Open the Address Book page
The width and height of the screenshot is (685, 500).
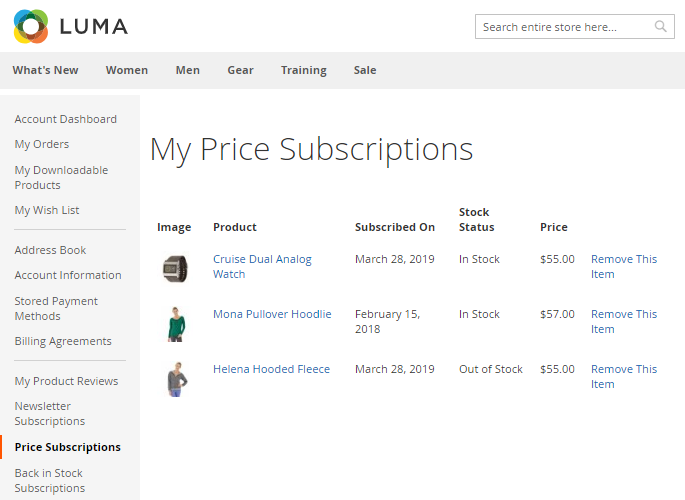pyautogui.click(x=50, y=250)
